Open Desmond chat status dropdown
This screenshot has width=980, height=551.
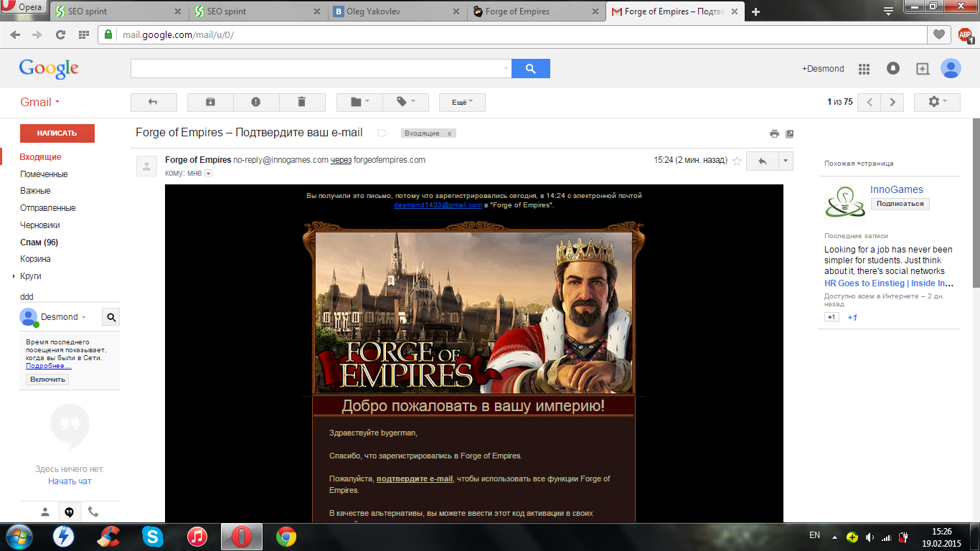(63, 317)
